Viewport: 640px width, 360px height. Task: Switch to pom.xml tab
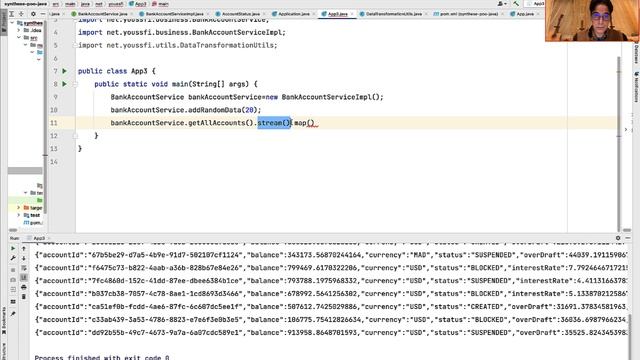pyautogui.click(x=469, y=14)
